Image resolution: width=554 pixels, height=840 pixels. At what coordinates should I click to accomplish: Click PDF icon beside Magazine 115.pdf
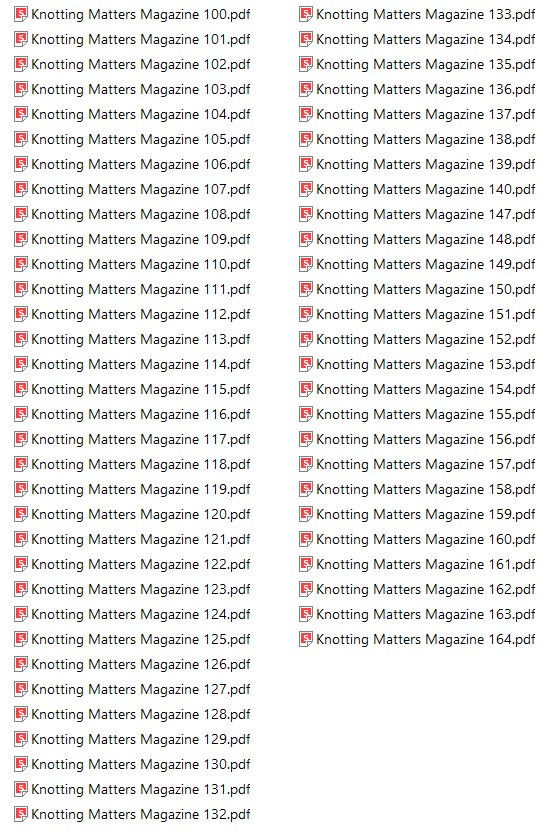[x=20, y=389]
